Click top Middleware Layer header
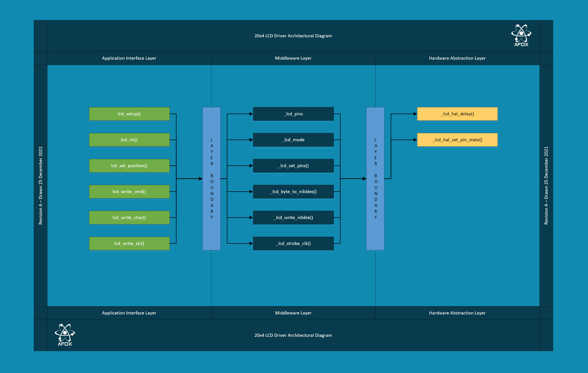The height and width of the screenshot is (373, 588). 293,58
